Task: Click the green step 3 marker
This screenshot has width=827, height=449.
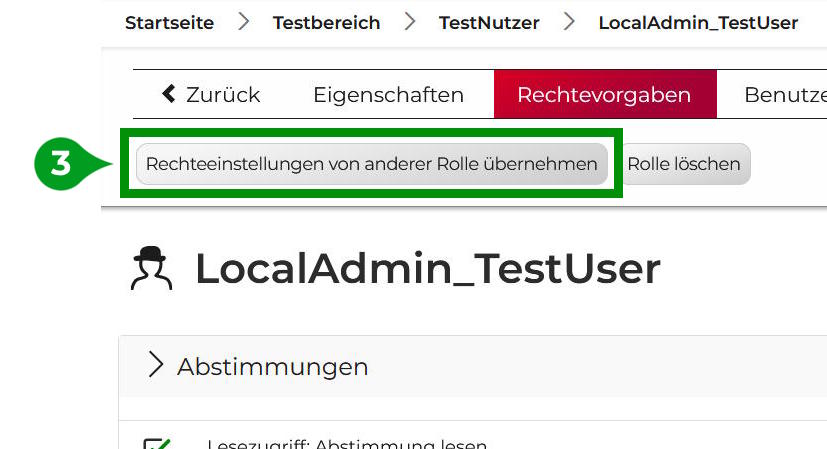Action: coord(62,164)
